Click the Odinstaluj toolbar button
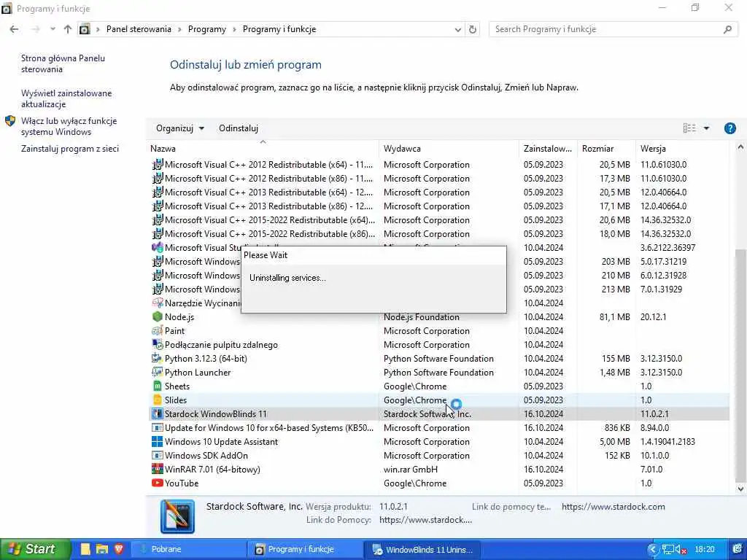 tap(239, 128)
